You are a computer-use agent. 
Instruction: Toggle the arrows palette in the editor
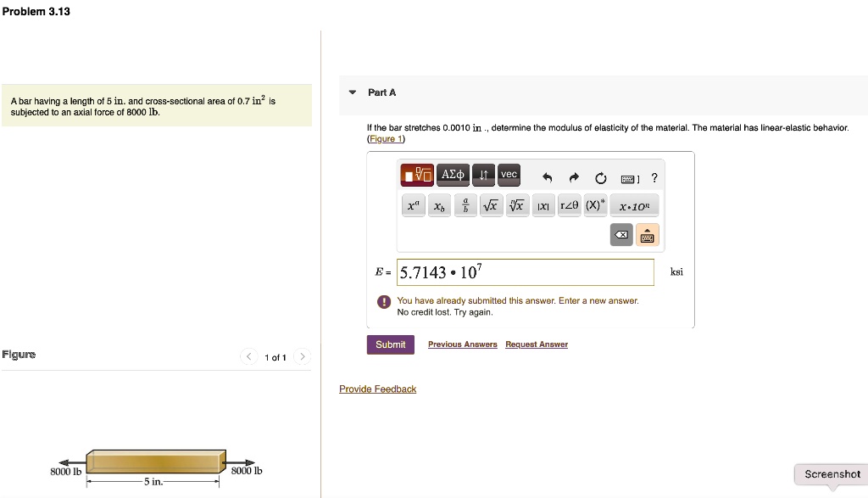click(482, 175)
